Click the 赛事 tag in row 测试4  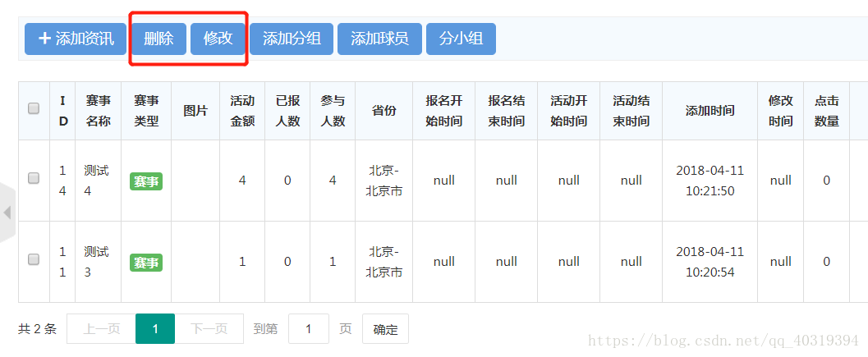(x=146, y=181)
